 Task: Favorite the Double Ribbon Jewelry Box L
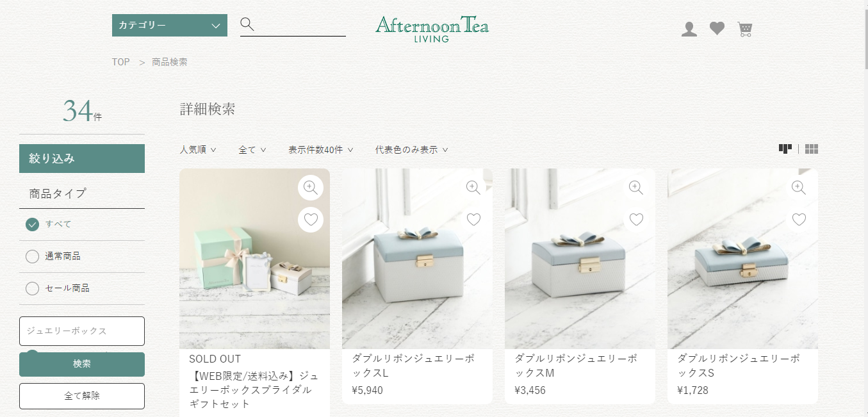473,220
